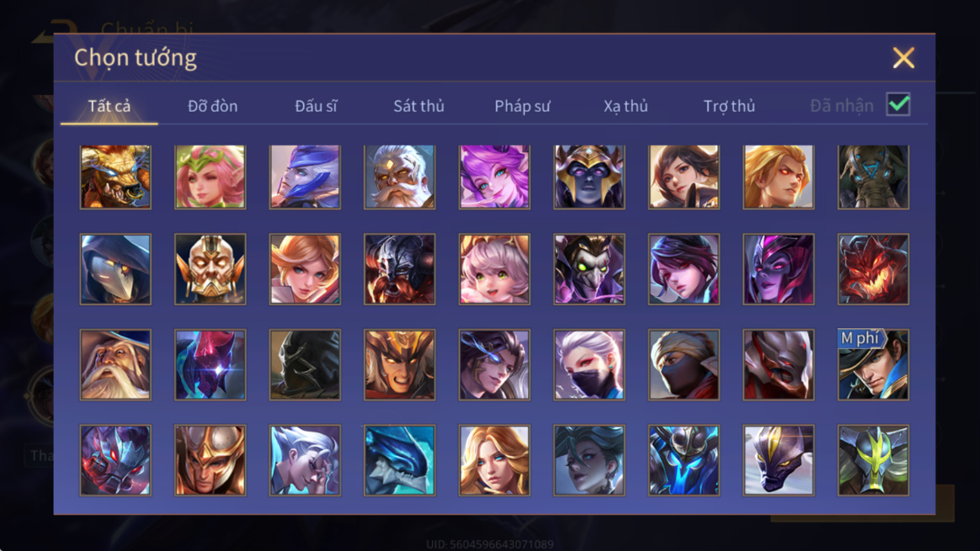
Task: Switch to the Đỡ đòn tab
Action: click(212, 106)
